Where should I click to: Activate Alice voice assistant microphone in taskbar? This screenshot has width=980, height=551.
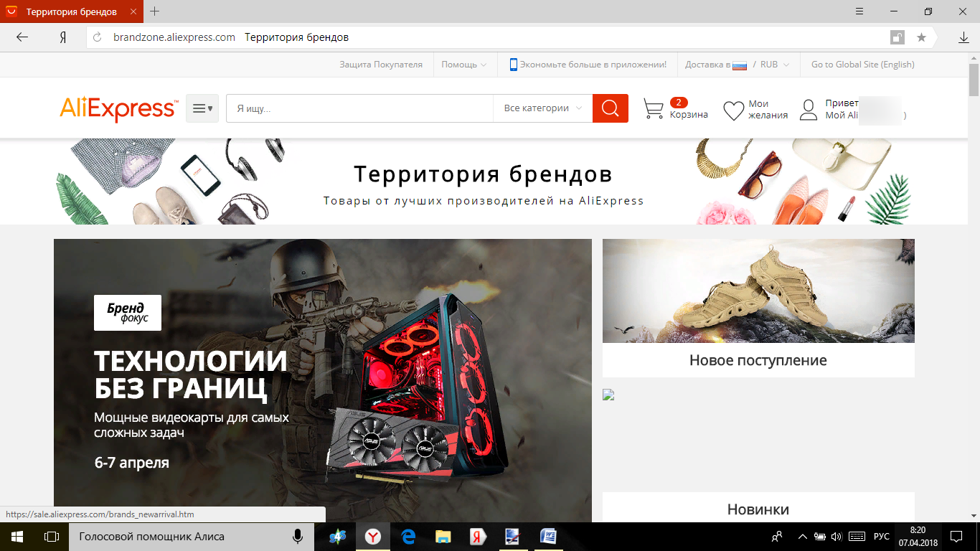pyautogui.click(x=297, y=537)
